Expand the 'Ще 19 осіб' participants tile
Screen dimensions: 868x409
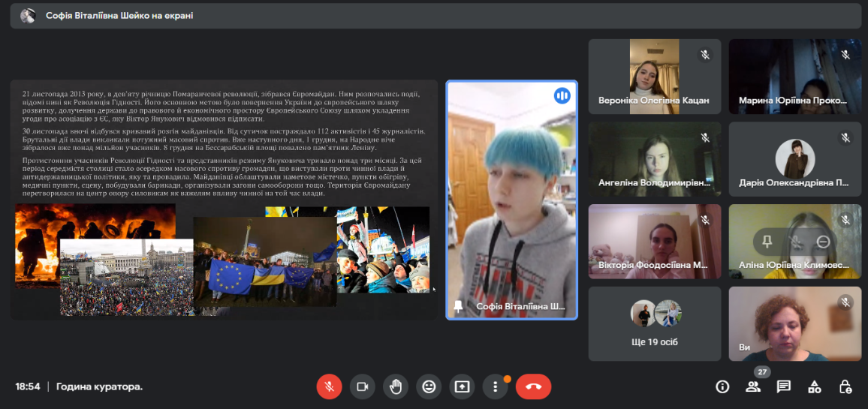pyautogui.click(x=655, y=323)
